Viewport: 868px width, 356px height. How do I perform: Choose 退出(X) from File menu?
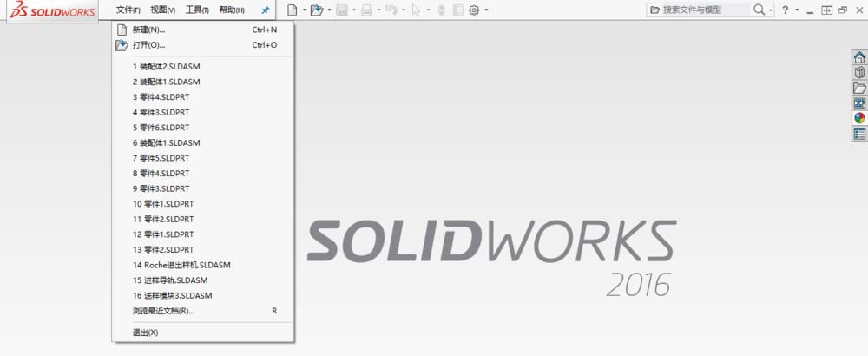pos(202,333)
